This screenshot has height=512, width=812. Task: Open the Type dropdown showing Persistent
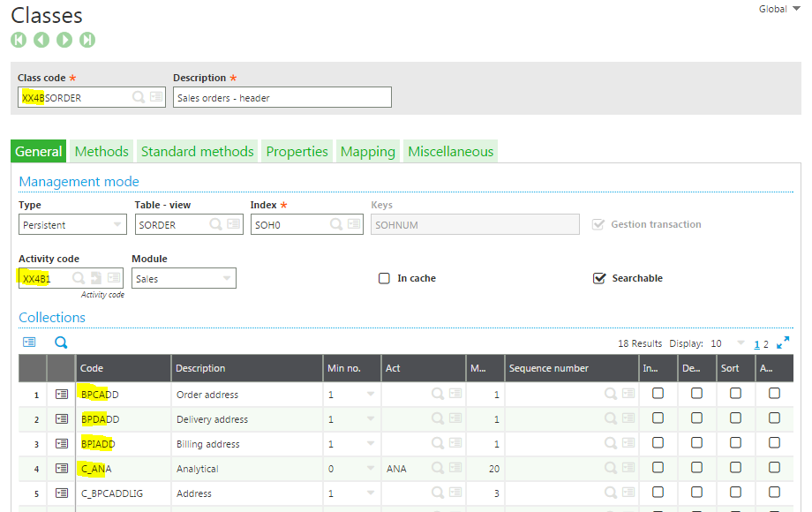71,225
